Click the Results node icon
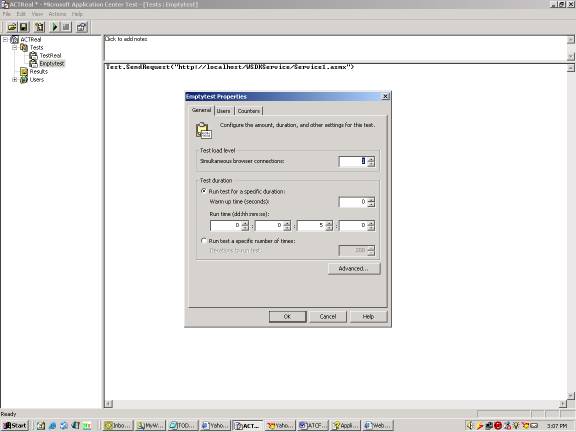576x432 pixels. pyautogui.click(x=24, y=71)
